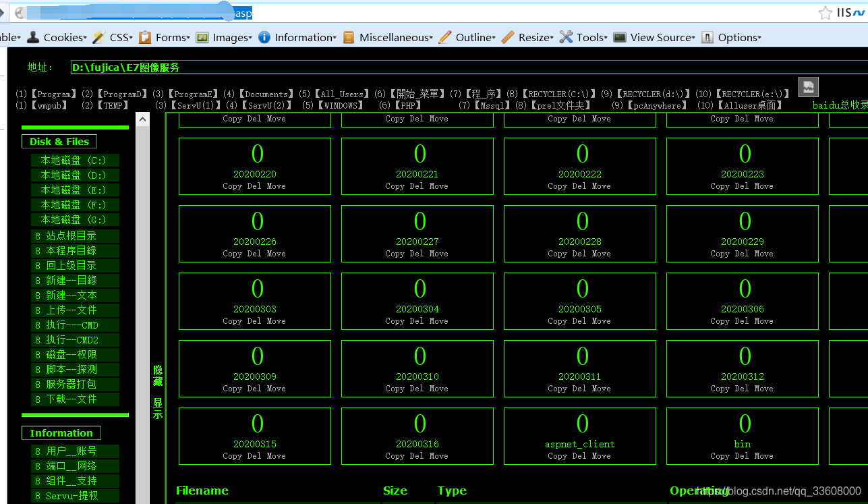Click baidu总收录 link

[x=840, y=105]
